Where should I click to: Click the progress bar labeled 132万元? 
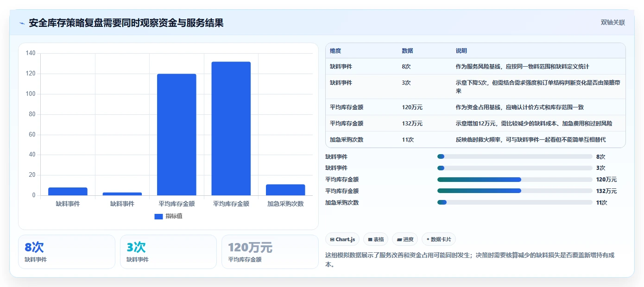point(515,191)
